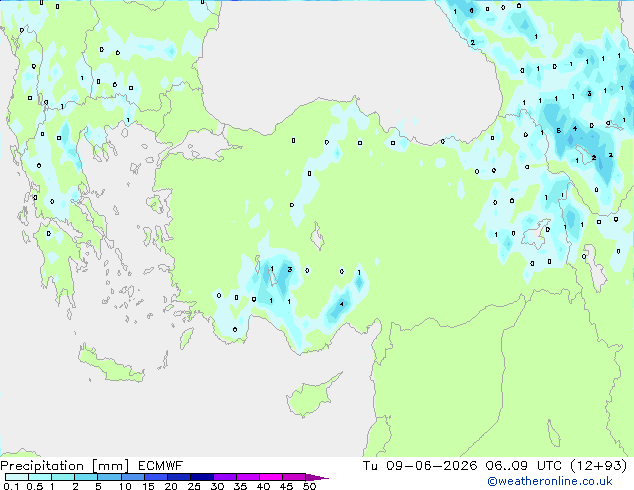The width and height of the screenshot is (634, 490).
Task: Click the legend value '35'
Action: point(240,486)
